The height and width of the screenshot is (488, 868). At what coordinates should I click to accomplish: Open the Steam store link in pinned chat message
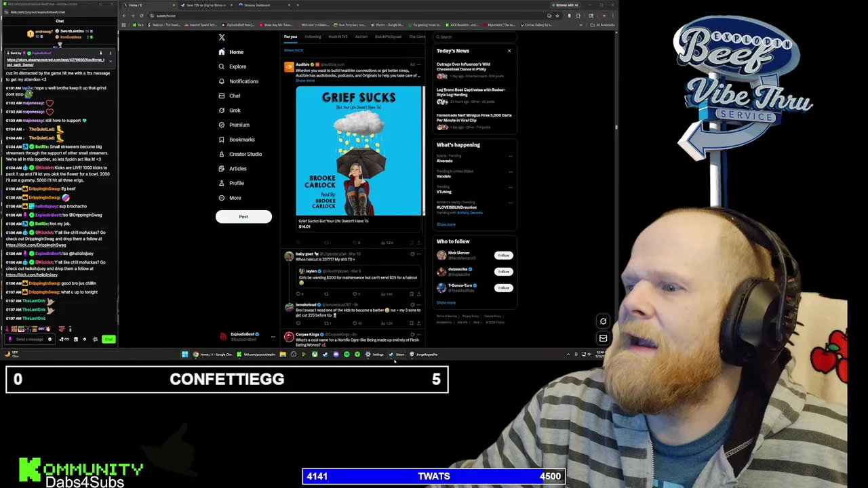[x=56, y=62]
